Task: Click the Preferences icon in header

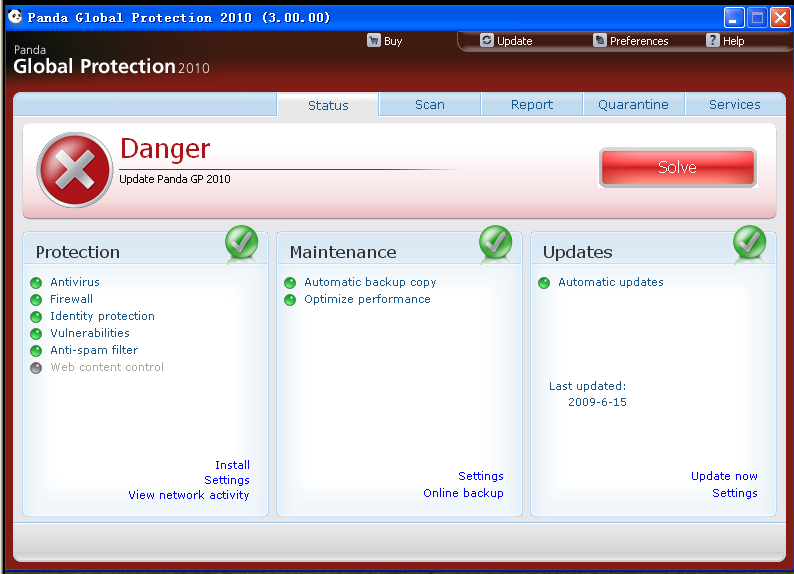Action: pos(600,40)
